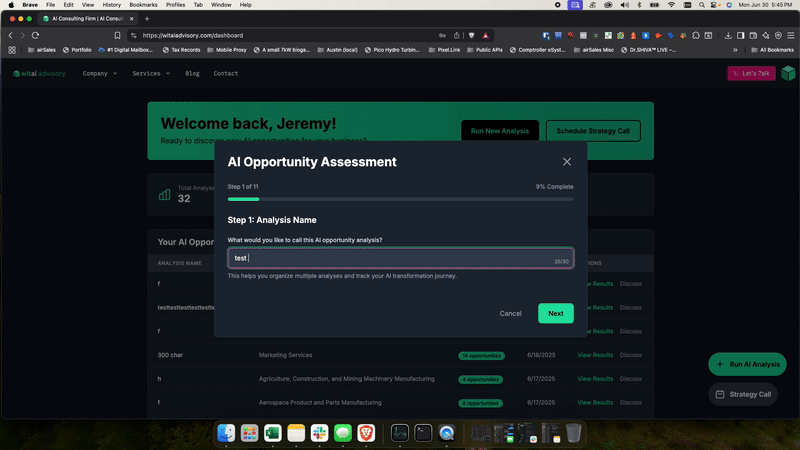800x450 pixels.
Task: Open the File menu
Action: 51,5
